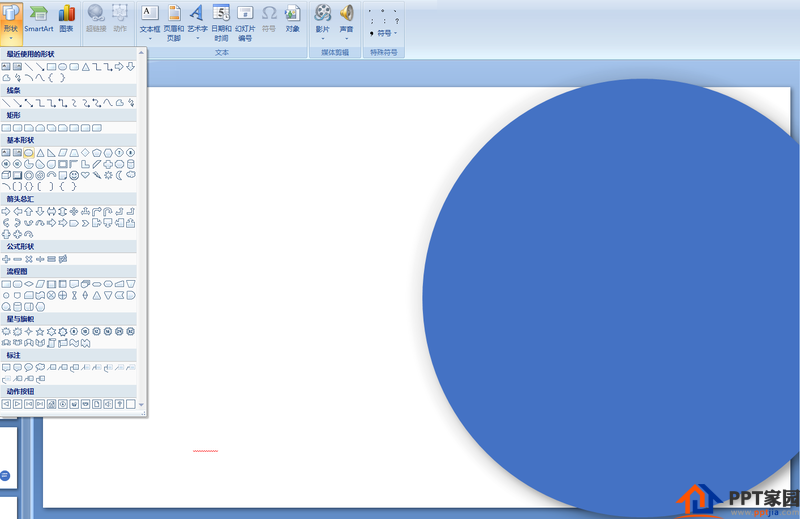
Task: Choose the U-Turn Arrow shape
Action: [x=108, y=211]
